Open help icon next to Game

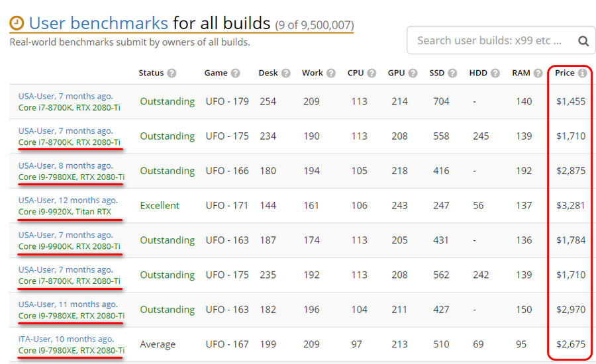(236, 73)
